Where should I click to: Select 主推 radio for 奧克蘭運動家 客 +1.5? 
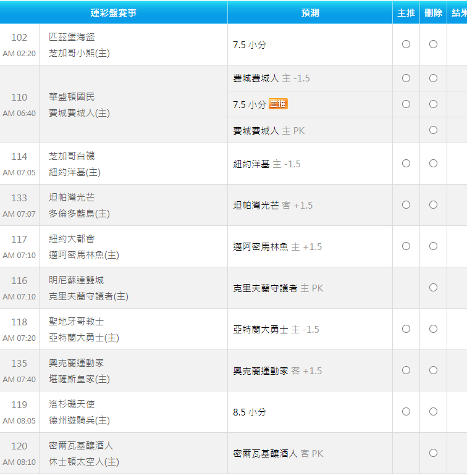pos(406,370)
